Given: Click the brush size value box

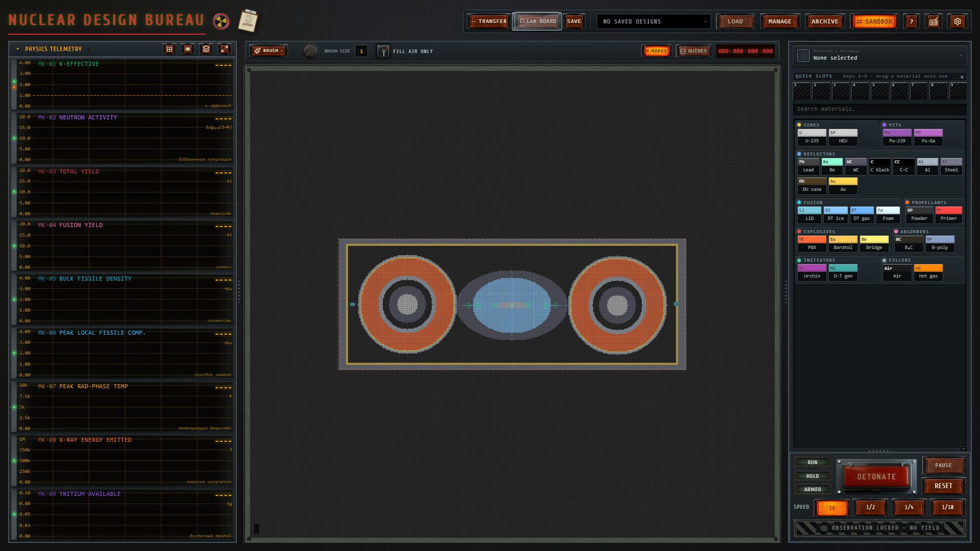Looking at the screenshot, I should click(x=361, y=51).
